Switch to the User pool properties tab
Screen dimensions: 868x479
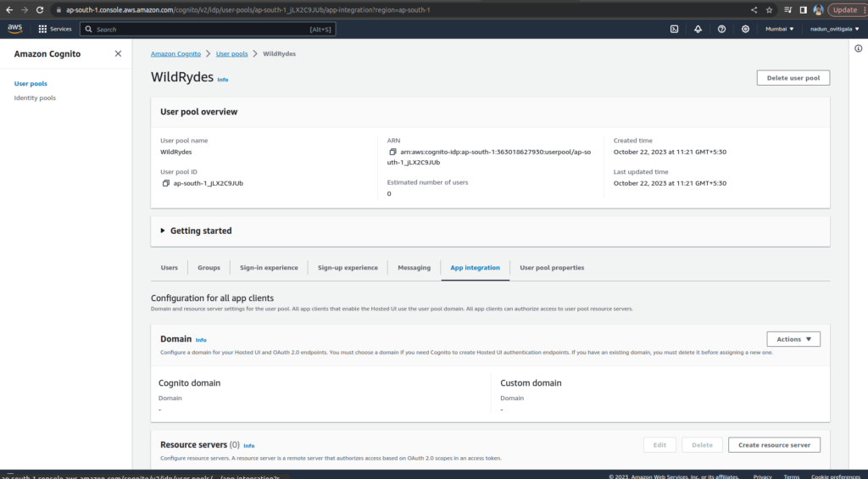[552, 268]
